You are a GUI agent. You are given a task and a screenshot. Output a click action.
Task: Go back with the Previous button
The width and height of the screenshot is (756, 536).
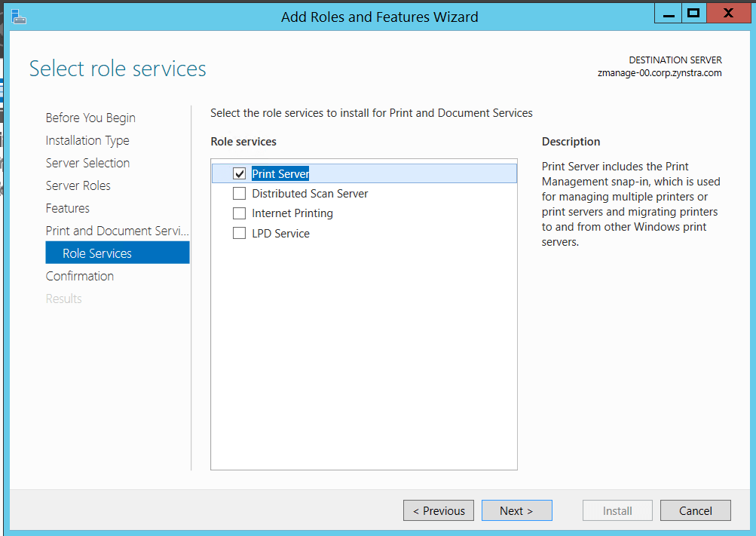point(439,510)
